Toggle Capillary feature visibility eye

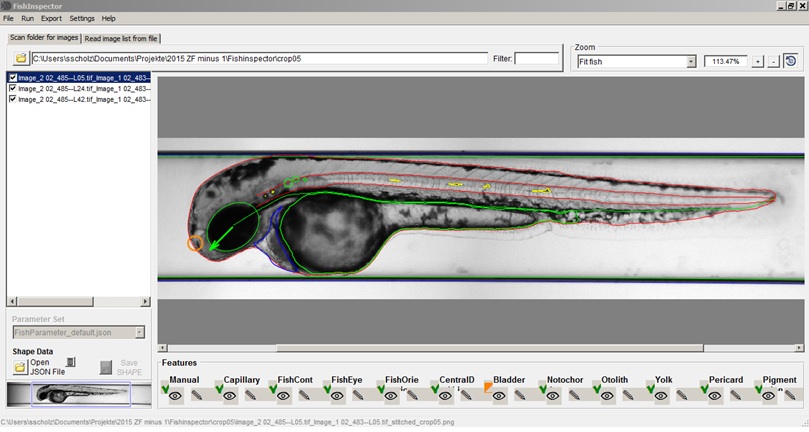pos(230,396)
